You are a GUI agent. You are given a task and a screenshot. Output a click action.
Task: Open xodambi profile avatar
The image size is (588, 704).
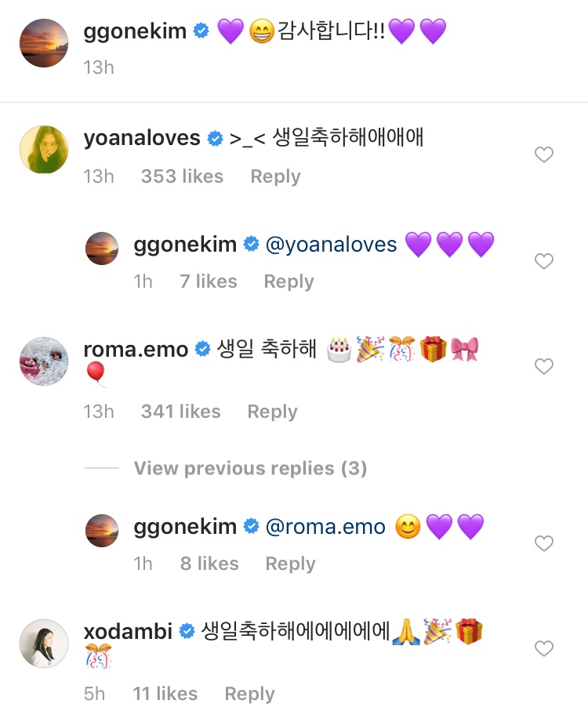pyautogui.click(x=44, y=644)
